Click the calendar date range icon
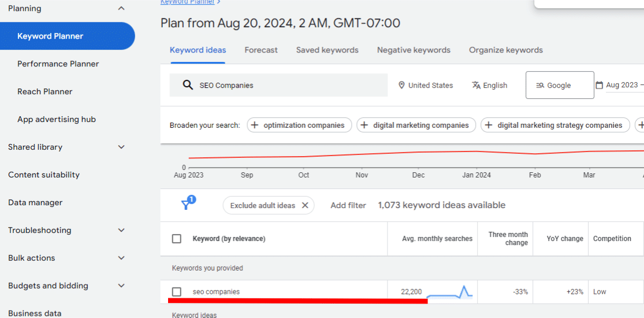 [x=600, y=85]
